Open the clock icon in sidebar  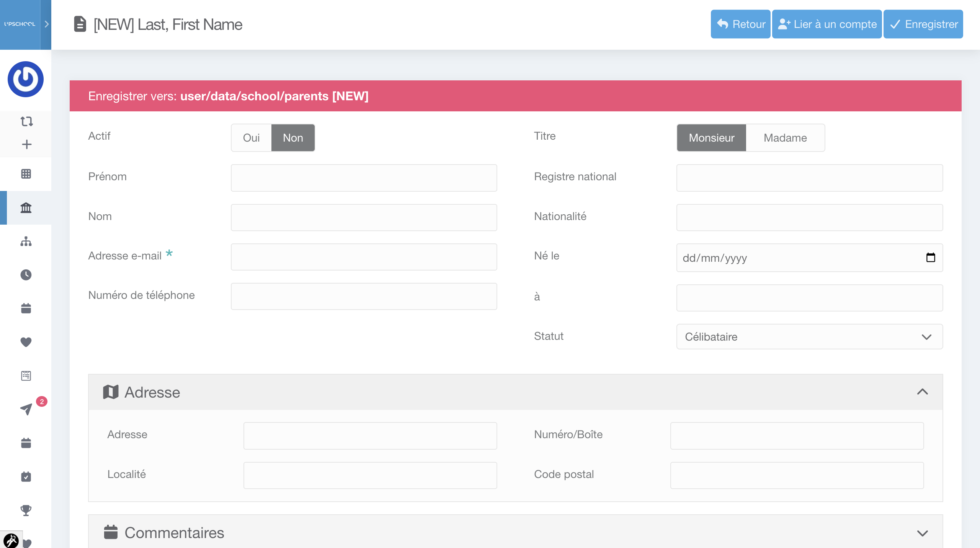click(26, 275)
